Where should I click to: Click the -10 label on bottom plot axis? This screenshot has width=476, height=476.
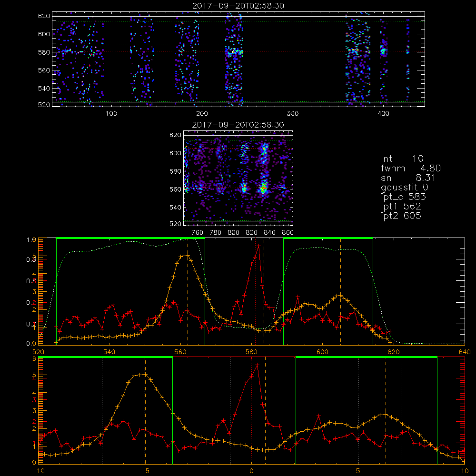38,471
